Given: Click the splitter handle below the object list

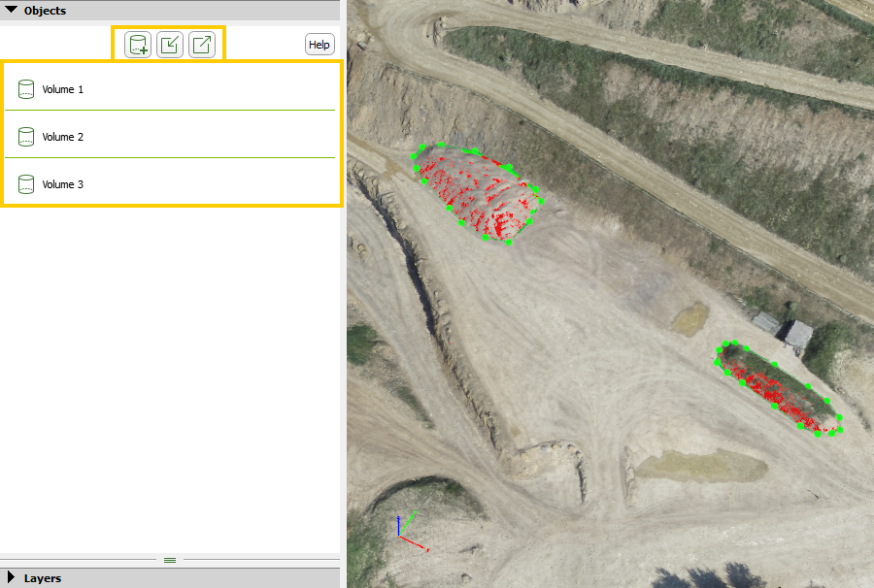Looking at the screenshot, I should click(x=170, y=560).
